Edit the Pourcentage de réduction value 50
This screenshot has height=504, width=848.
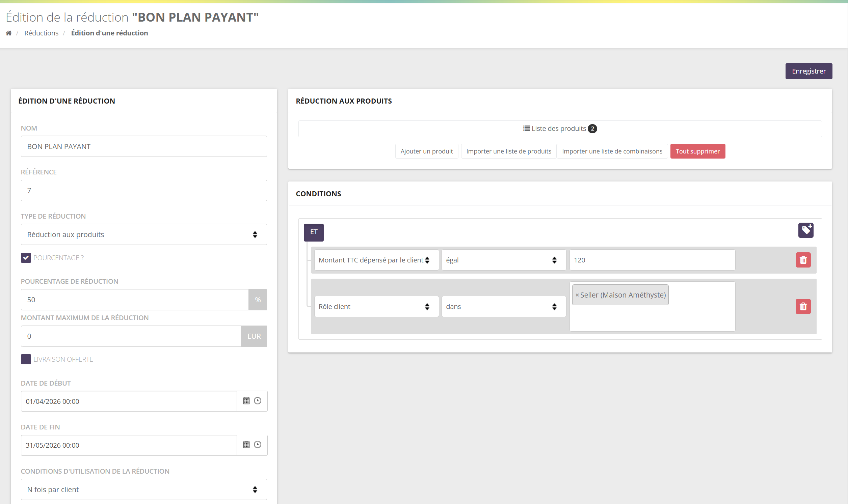pyautogui.click(x=135, y=300)
